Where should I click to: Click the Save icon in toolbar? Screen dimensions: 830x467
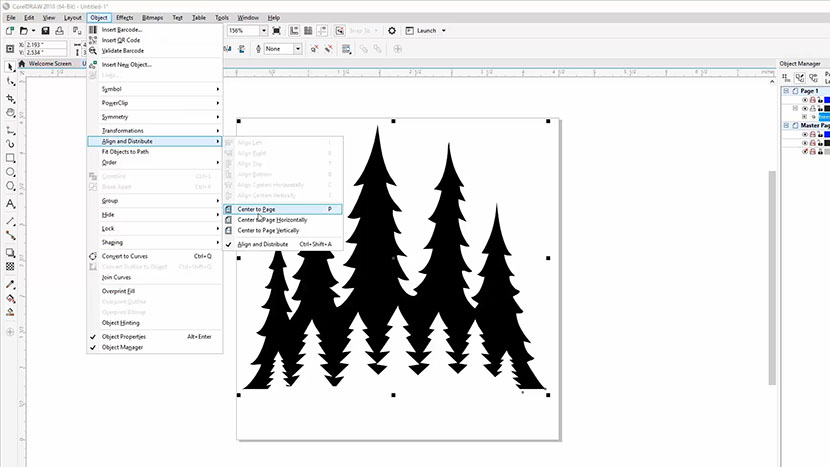pyautogui.click(x=45, y=31)
